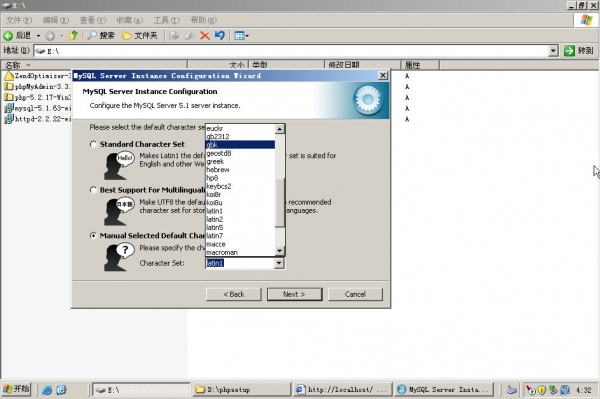This screenshot has height=399, width=600.
Task: Open the 文件 menu in Explorer
Action: [x=18, y=20]
